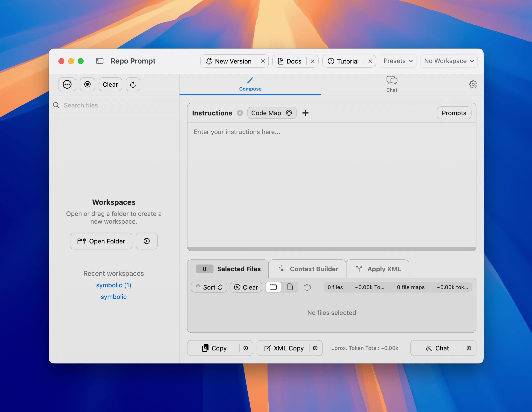Click the token target crosshair icon
532x412 pixels.
pos(307,287)
